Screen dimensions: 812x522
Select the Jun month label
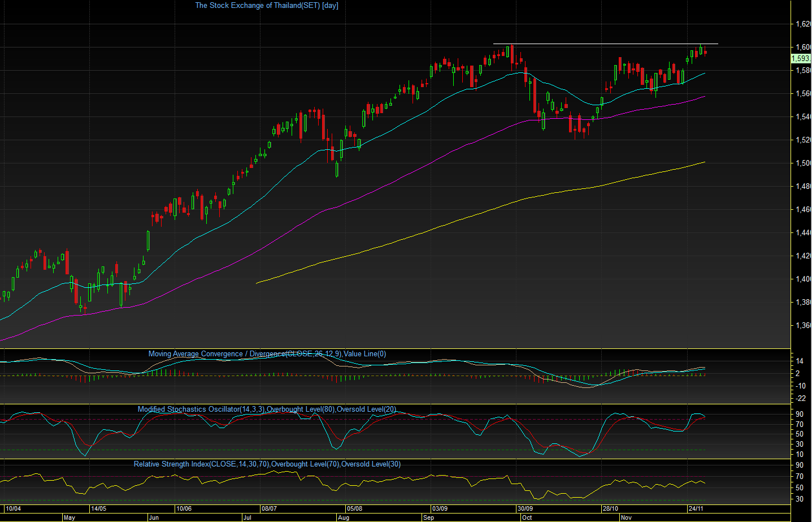(x=154, y=517)
